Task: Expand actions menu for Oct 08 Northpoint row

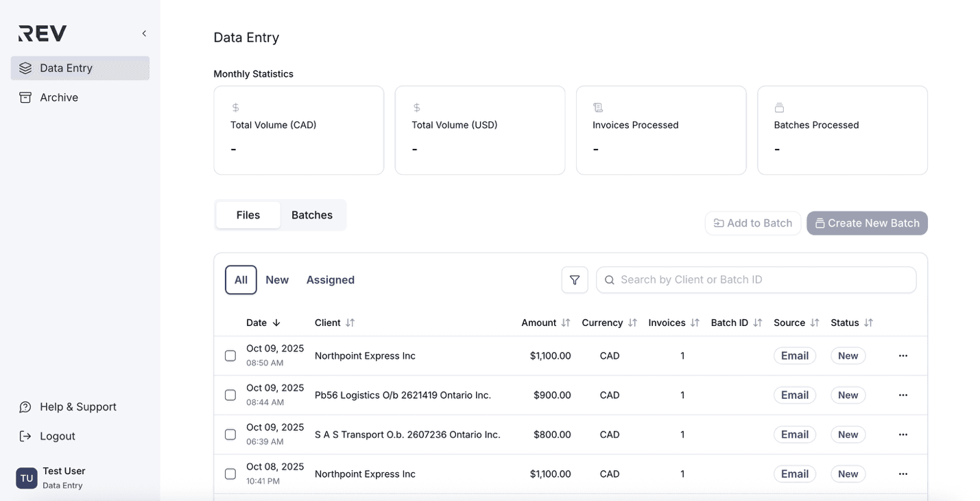Action: tap(903, 474)
